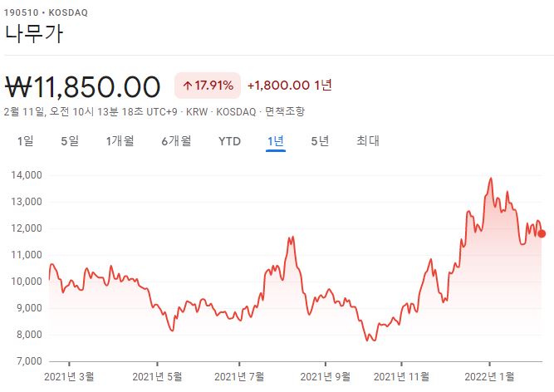Click the timestamp 2월 11일, 오전 10시 13분 18초

pyautogui.click(x=73, y=112)
